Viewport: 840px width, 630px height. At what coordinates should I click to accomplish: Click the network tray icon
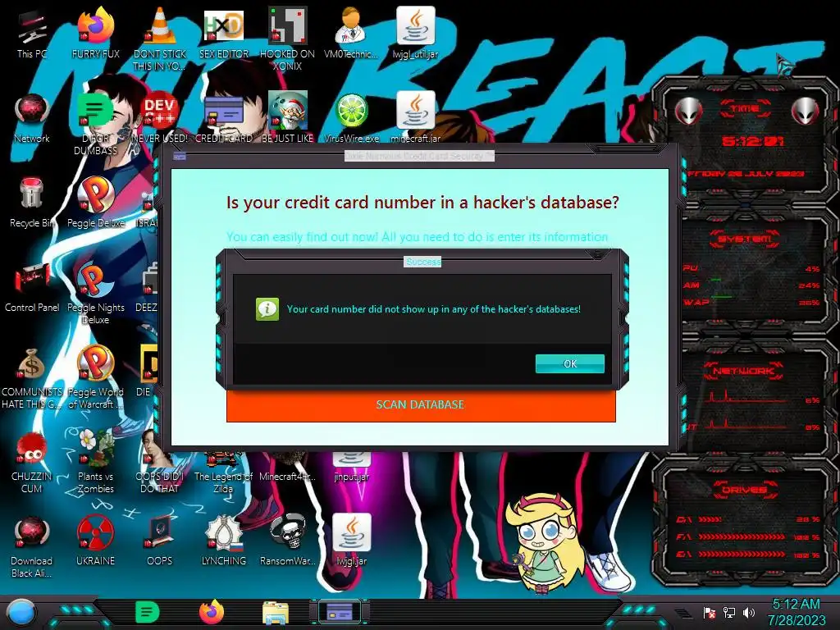click(x=729, y=612)
